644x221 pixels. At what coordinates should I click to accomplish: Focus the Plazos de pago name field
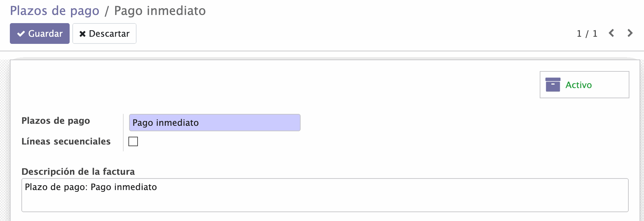click(215, 122)
